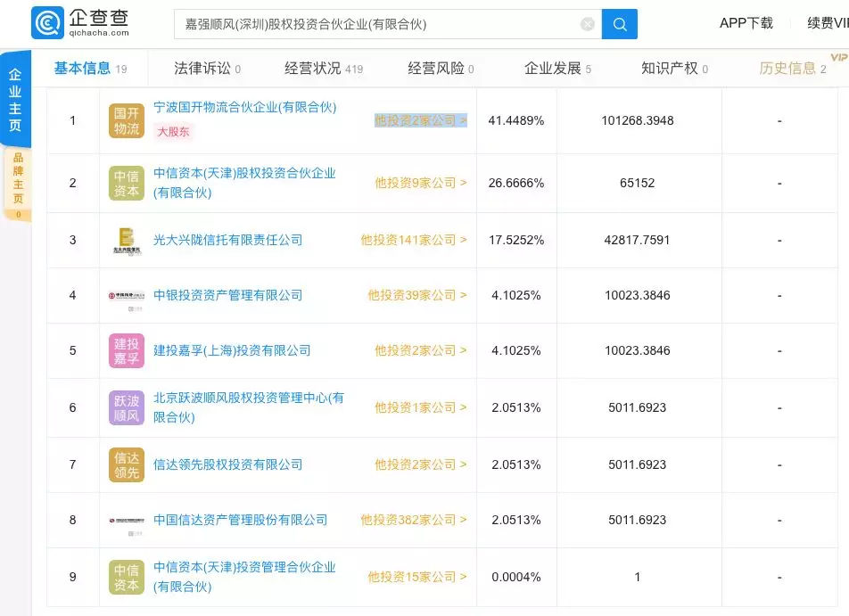Expand 他投资2家公司 for 建投嘉孚
The image size is (849, 616).
(421, 350)
